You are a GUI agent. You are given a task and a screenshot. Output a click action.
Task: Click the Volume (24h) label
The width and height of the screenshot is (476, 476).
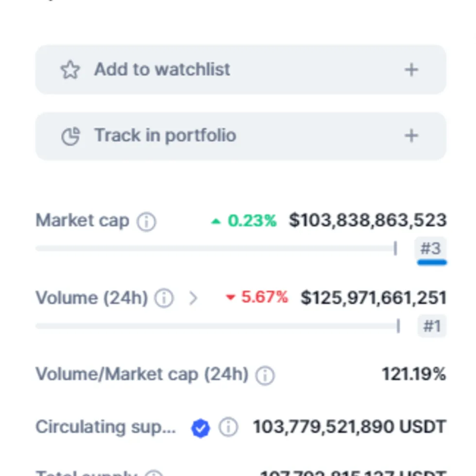(92, 298)
